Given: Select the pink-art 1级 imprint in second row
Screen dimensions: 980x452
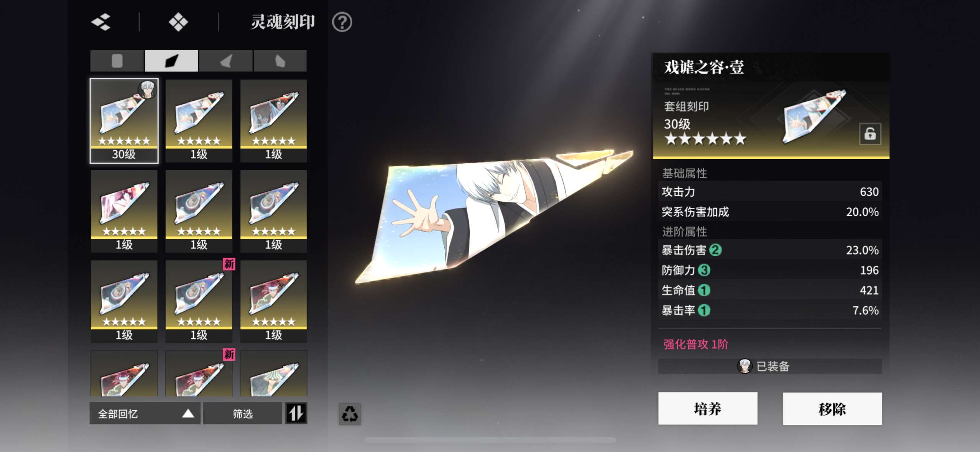Looking at the screenshot, I should [124, 211].
